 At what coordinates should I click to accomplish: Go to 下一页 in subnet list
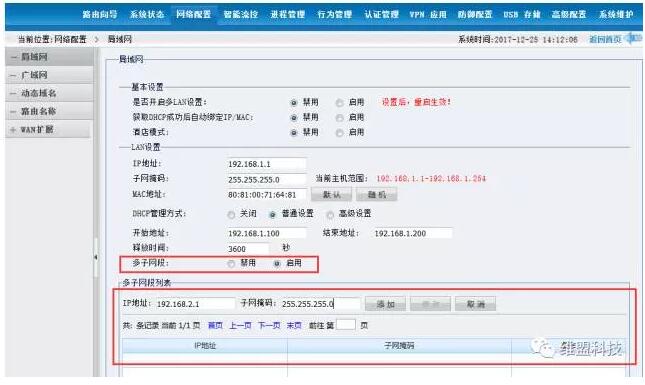click(x=269, y=325)
